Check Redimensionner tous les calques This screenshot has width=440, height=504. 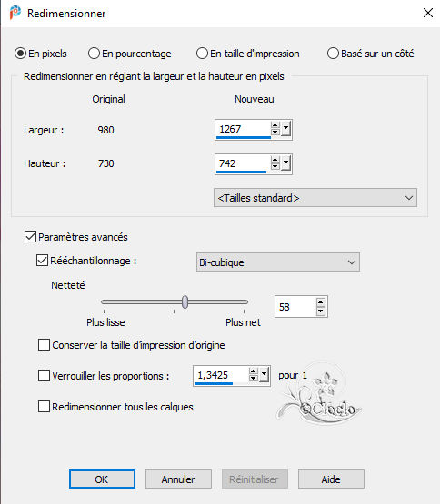[x=44, y=406]
